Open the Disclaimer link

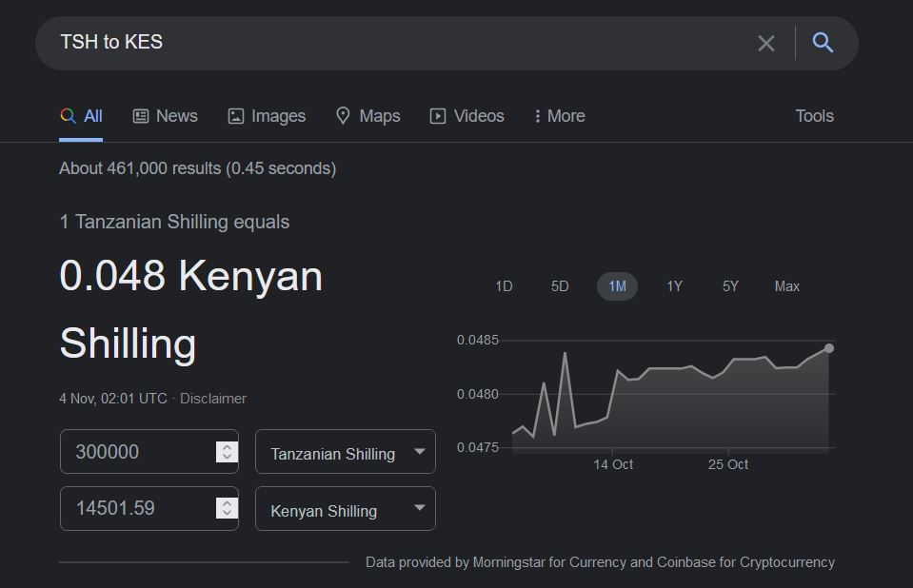(213, 399)
